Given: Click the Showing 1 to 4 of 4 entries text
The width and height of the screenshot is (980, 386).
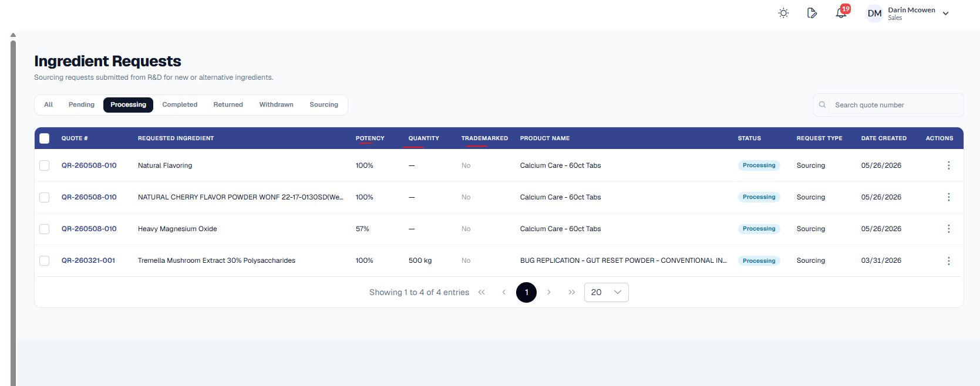Looking at the screenshot, I should tap(419, 292).
